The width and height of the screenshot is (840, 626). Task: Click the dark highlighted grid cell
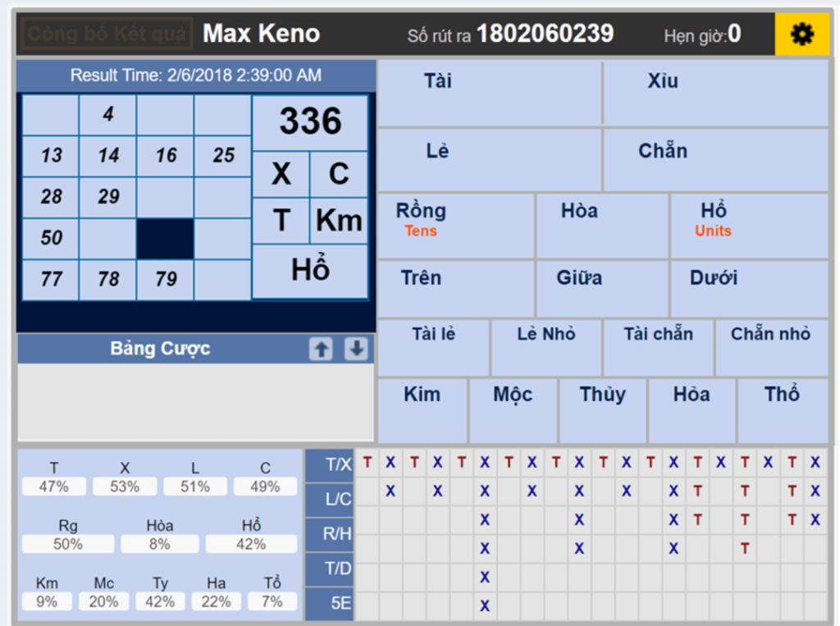166,239
